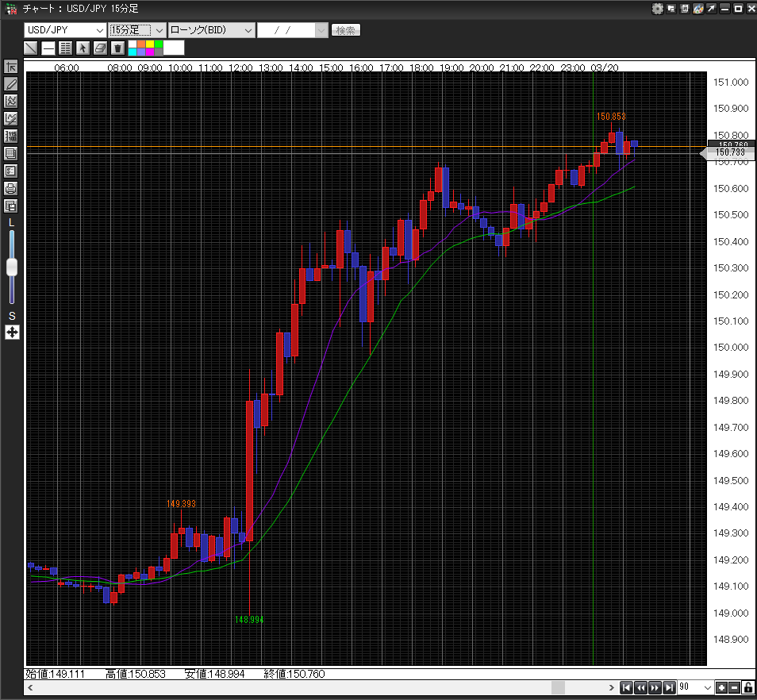The height and width of the screenshot is (700, 757).
Task: Expand the 15分足 timeframe dropdown
Action: click(x=136, y=30)
